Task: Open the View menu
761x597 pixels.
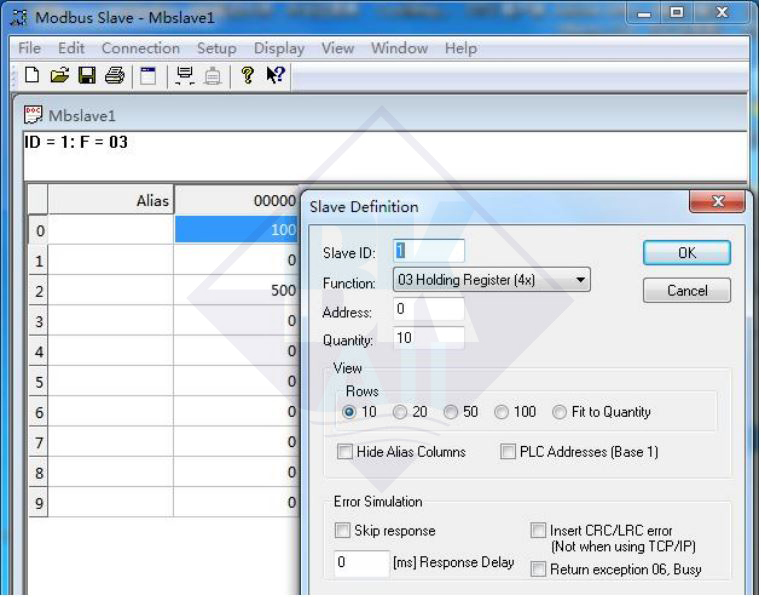Action: click(338, 48)
